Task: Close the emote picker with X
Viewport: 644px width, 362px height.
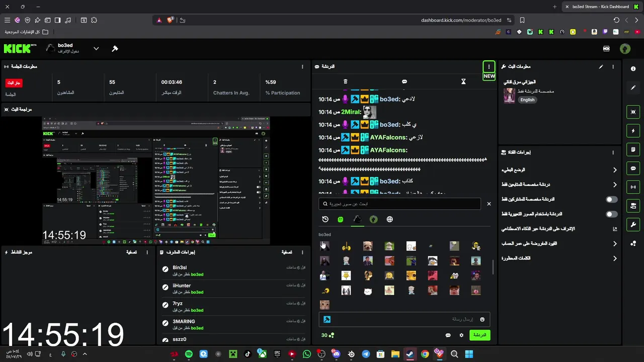Action: (489, 204)
